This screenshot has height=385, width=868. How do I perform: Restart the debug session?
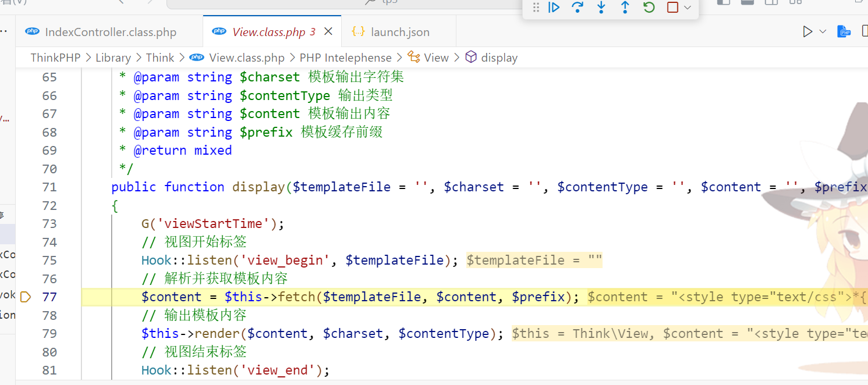649,8
